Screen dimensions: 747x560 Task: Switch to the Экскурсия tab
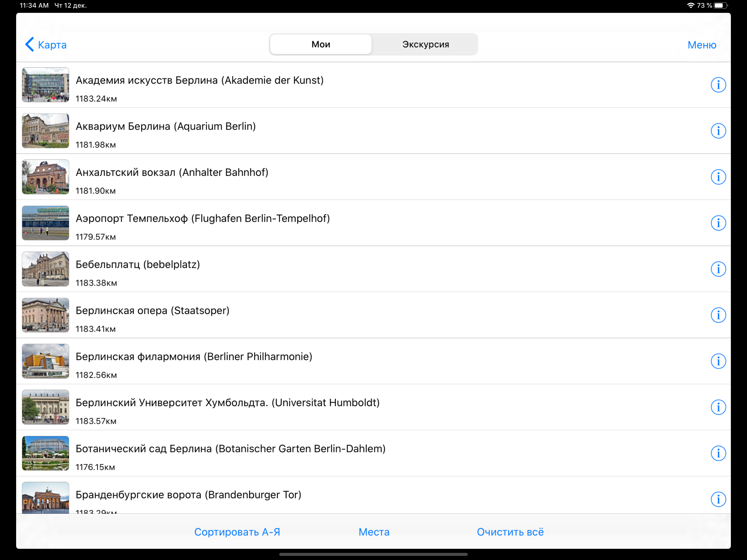pyautogui.click(x=425, y=44)
